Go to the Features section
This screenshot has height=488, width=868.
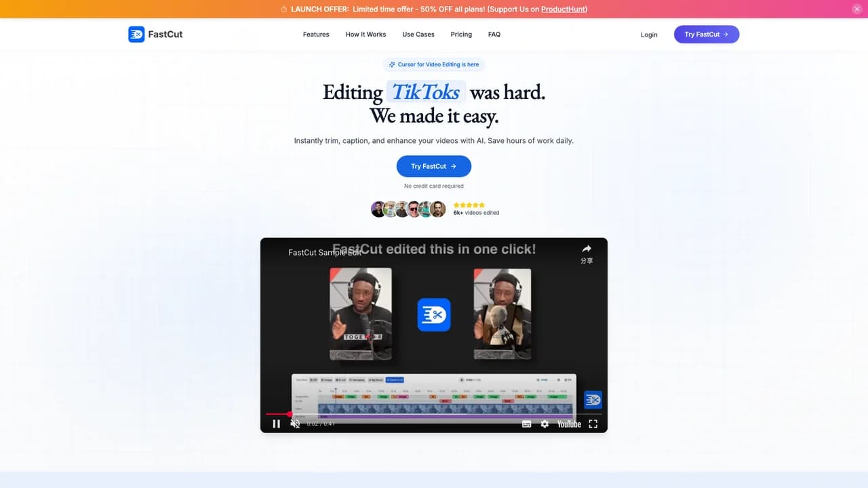coord(316,35)
